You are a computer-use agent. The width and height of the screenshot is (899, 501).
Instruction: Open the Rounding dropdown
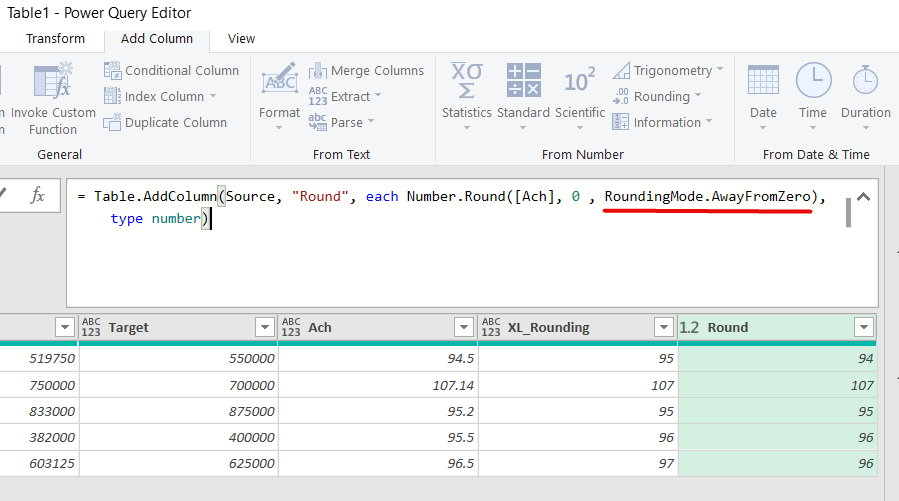(696, 97)
